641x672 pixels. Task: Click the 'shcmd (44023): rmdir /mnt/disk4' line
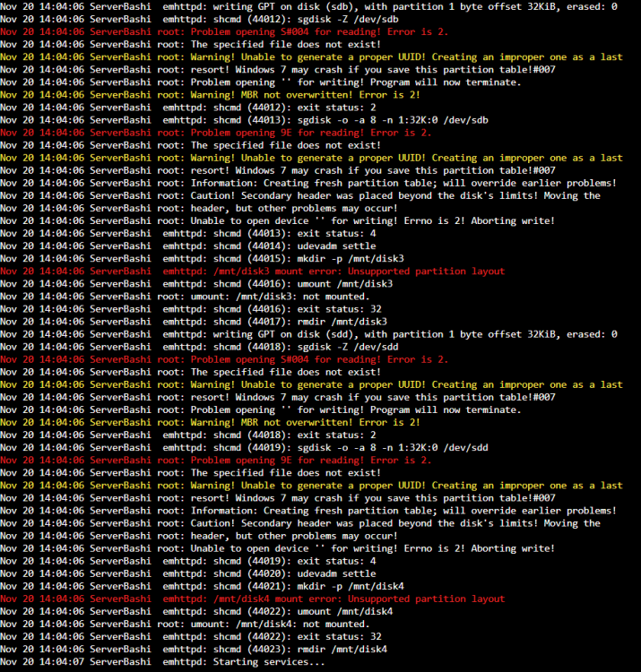pos(194,650)
